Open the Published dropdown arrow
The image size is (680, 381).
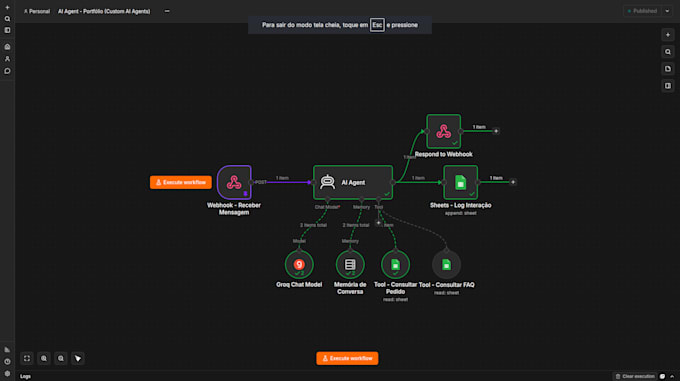coord(667,11)
